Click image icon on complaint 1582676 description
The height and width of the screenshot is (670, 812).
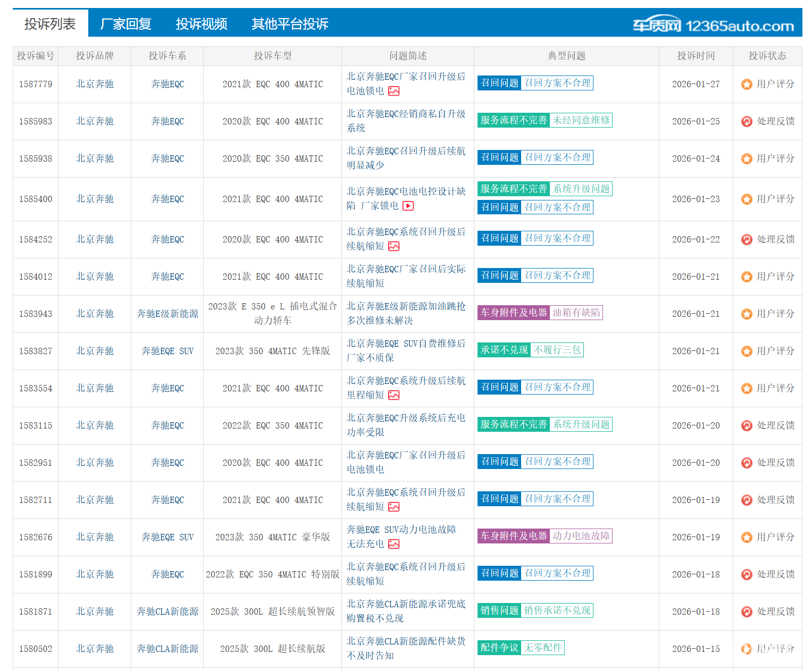click(x=394, y=544)
